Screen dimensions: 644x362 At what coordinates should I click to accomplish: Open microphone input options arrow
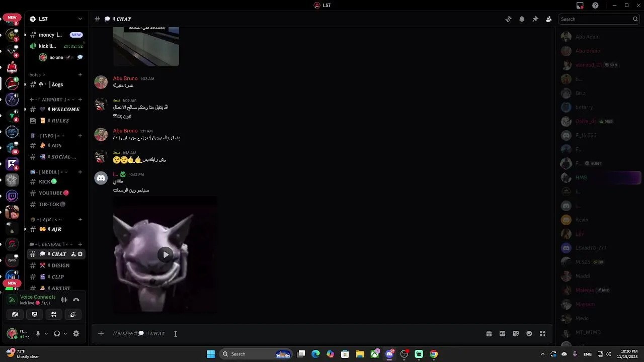click(46, 333)
